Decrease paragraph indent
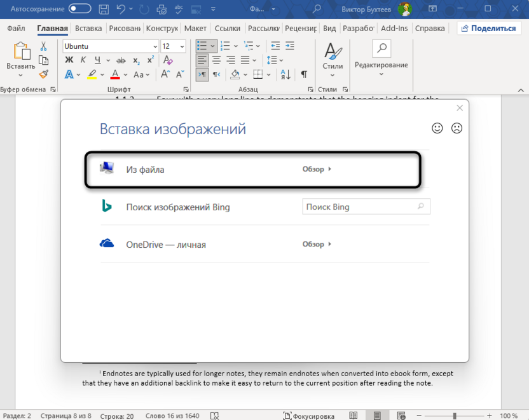This screenshot has height=420, width=529. (x=275, y=46)
